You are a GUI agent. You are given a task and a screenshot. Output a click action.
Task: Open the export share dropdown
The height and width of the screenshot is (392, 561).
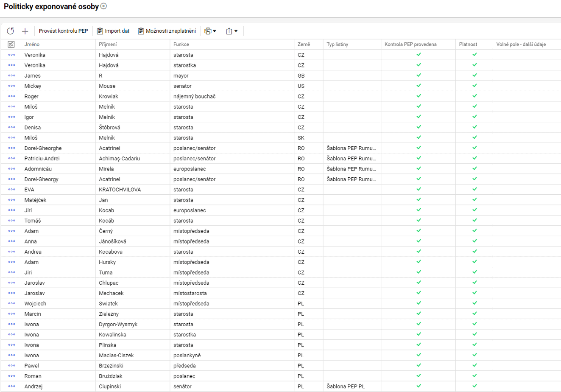[232, 31]
